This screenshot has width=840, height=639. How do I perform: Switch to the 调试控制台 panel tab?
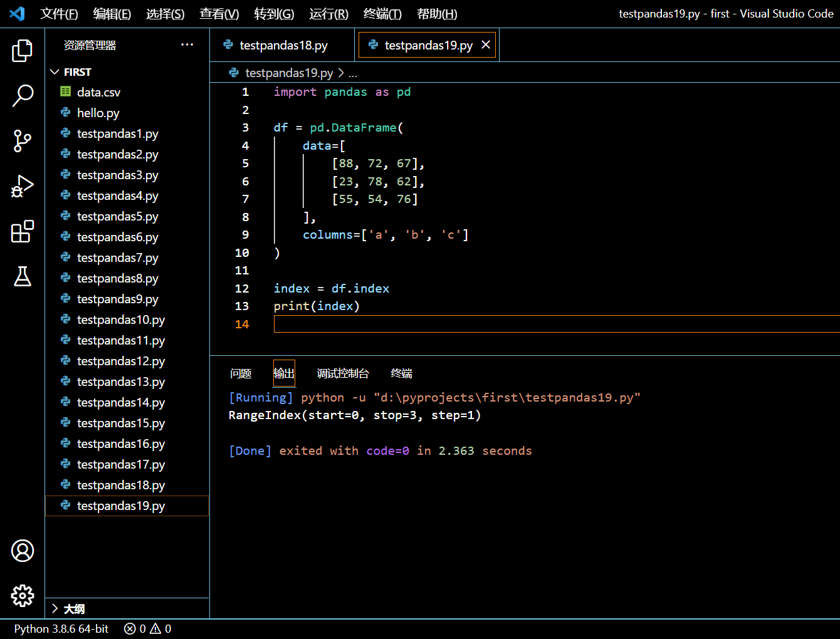click(x=343, y=373)
